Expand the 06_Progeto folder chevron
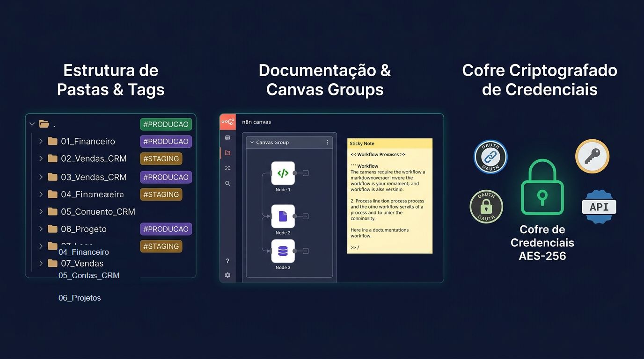The image size is (644, 359). [x=41, y=229]
